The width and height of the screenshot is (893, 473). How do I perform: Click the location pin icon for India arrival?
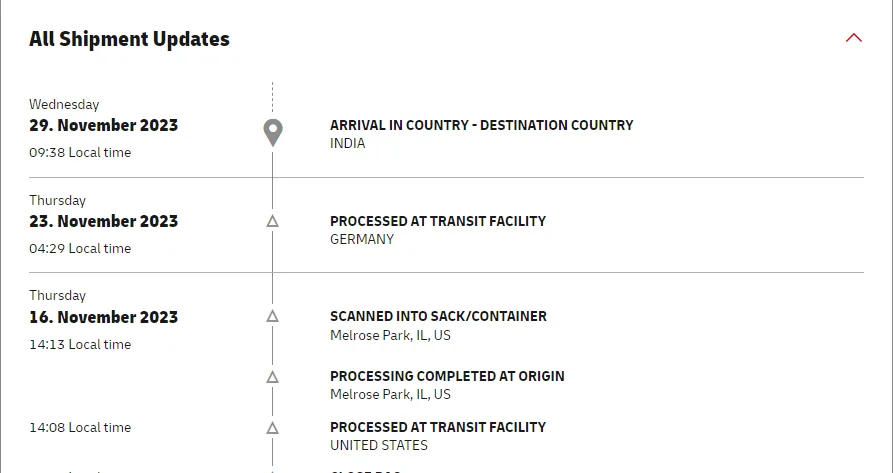pyautogui.click(x=272, y=133)
